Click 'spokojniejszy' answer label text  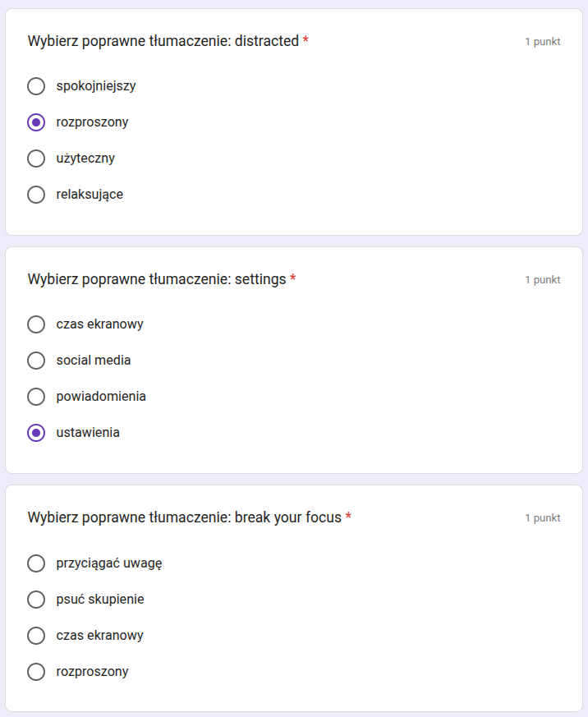[96, 86]
